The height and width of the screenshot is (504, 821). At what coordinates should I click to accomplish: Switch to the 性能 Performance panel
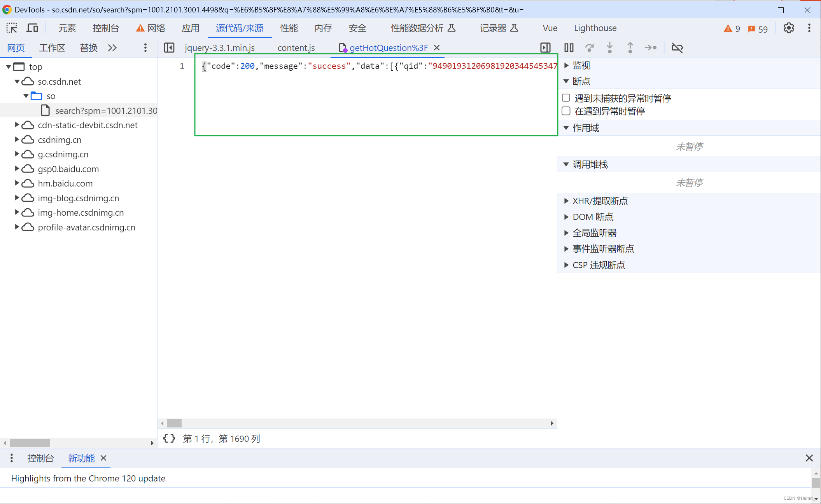pos(289,28)
